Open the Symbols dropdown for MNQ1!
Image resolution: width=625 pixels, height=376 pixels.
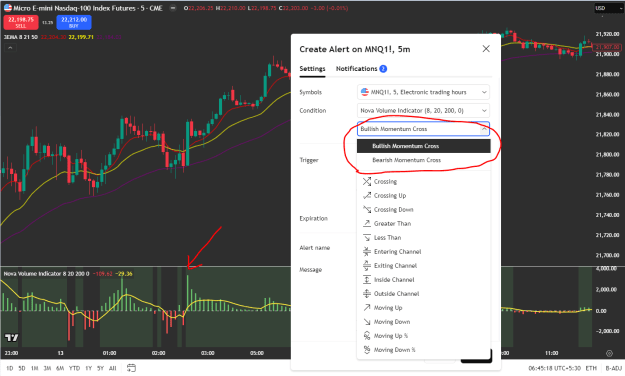point(423,92)
